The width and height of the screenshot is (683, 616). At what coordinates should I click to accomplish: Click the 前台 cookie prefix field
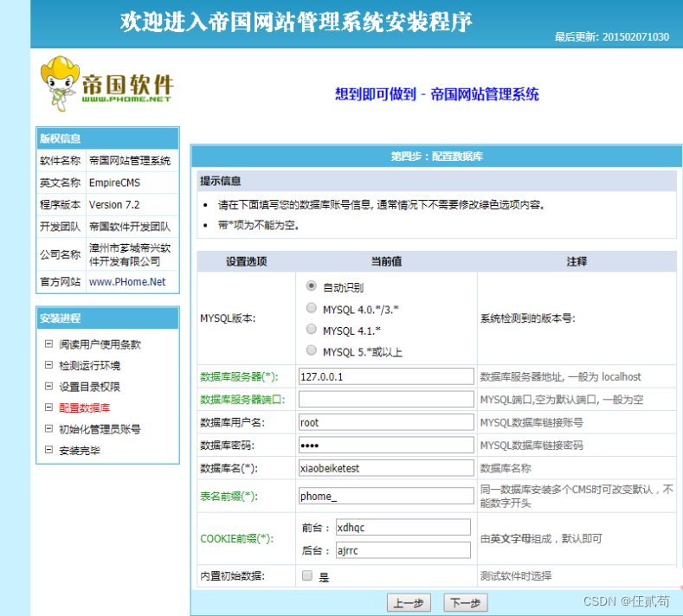(403, 527)
